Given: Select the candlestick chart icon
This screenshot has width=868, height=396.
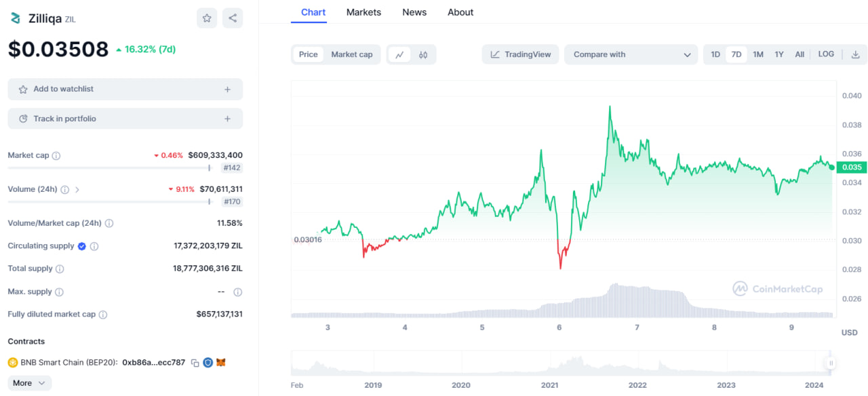Looking at the screenshot, I should 423,55.
